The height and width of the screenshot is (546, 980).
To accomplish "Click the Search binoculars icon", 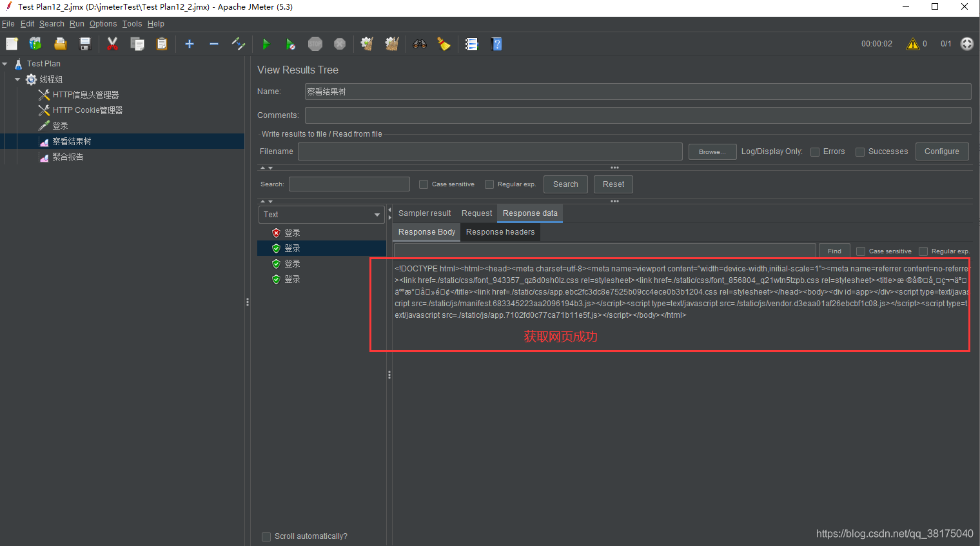I will tap(420, 44).
